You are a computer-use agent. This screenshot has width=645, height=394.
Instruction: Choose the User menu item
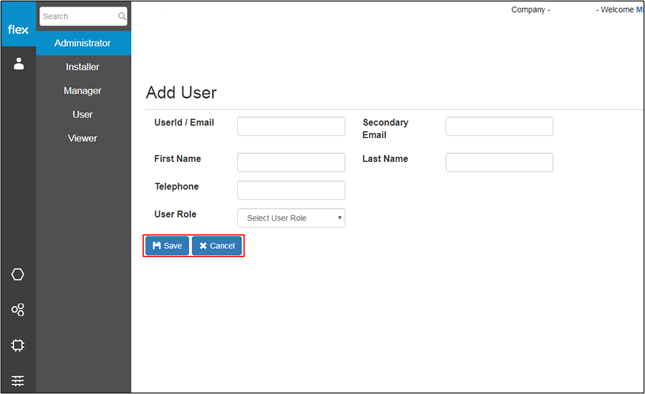(x=83, y=115)
